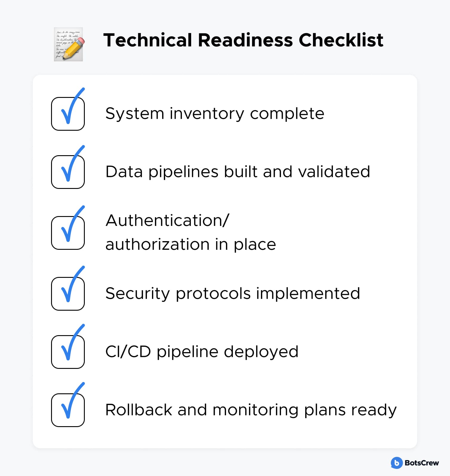This screenshot has height=476, width=450.
Task: Click the BotsCrew logo icon
Action: (x=396, y=463)
